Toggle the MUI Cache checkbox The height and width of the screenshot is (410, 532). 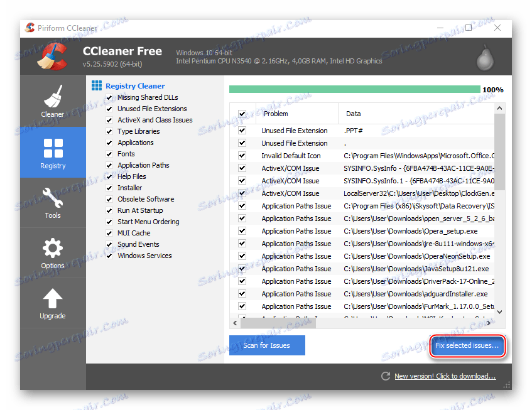[109, 234]
